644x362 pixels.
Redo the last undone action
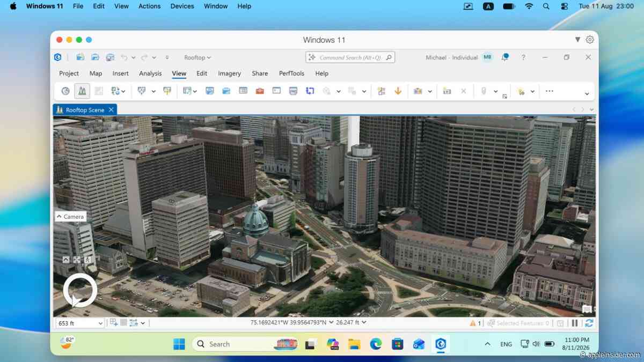(144, 57)
